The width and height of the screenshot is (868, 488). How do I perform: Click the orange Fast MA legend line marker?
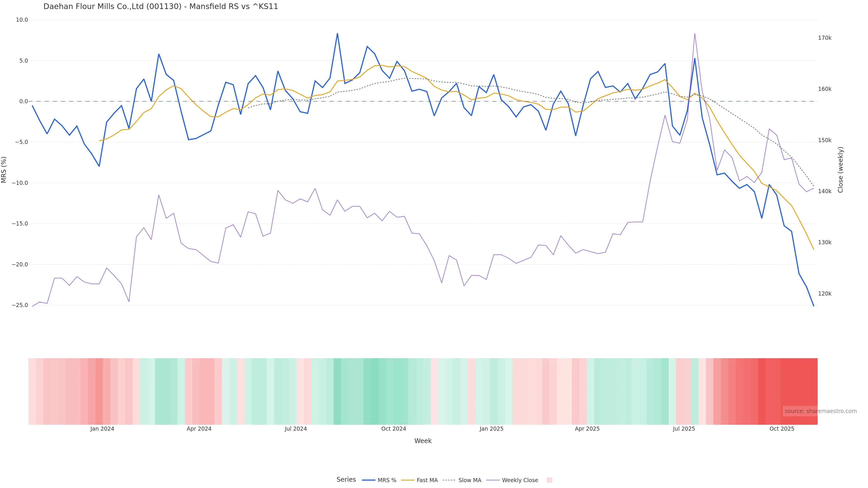click(x=408, y=480)
